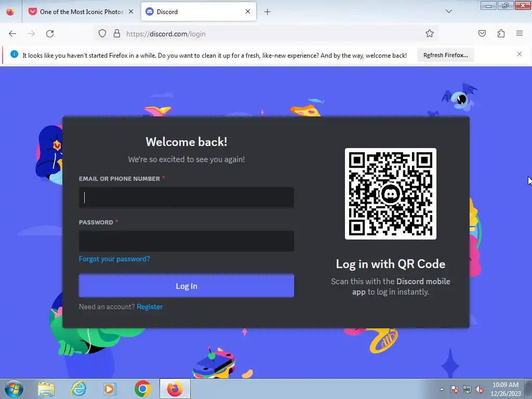532x399 pixels.
Task: Minimize the Firefox window
Action: [x=488, y=6]
